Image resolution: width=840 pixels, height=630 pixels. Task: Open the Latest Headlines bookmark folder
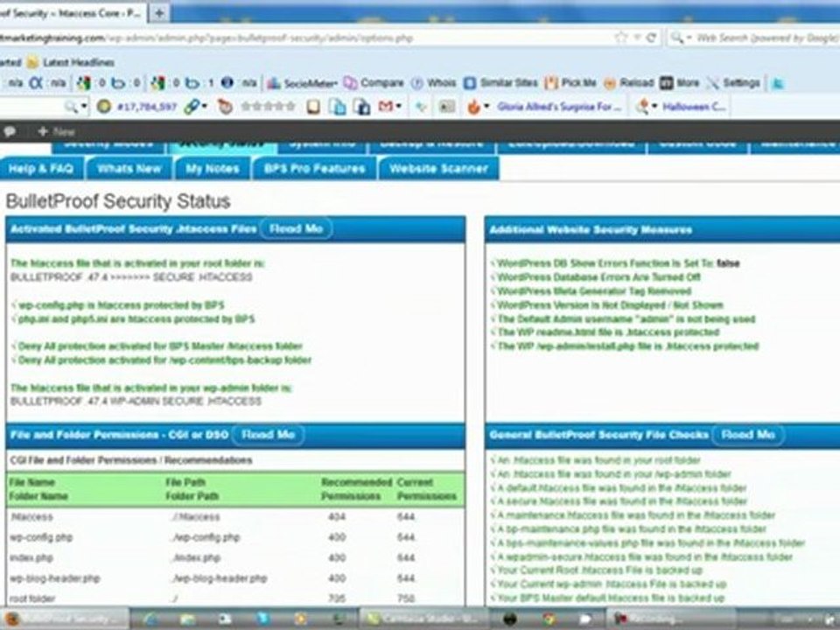pyautogui.click(x=71, y=62)
